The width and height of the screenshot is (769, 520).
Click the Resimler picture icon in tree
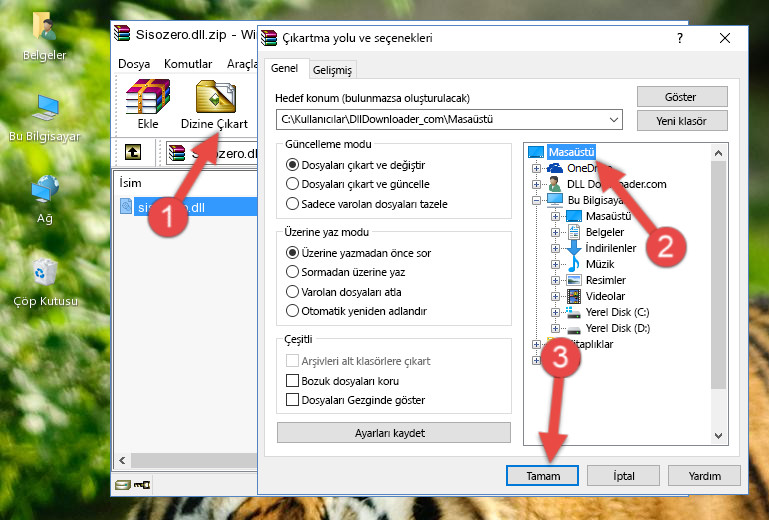574,280
